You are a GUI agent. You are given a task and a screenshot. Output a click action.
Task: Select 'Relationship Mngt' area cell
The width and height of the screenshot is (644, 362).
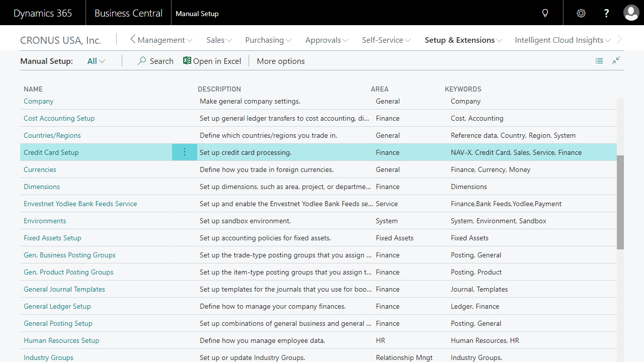[x=404, y=357]
